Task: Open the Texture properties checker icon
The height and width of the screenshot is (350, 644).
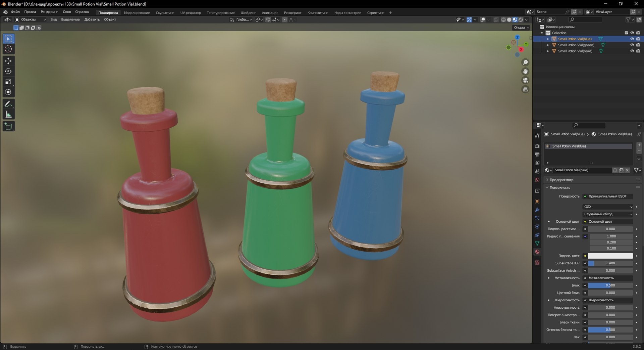Action: [x=537, y=262]
